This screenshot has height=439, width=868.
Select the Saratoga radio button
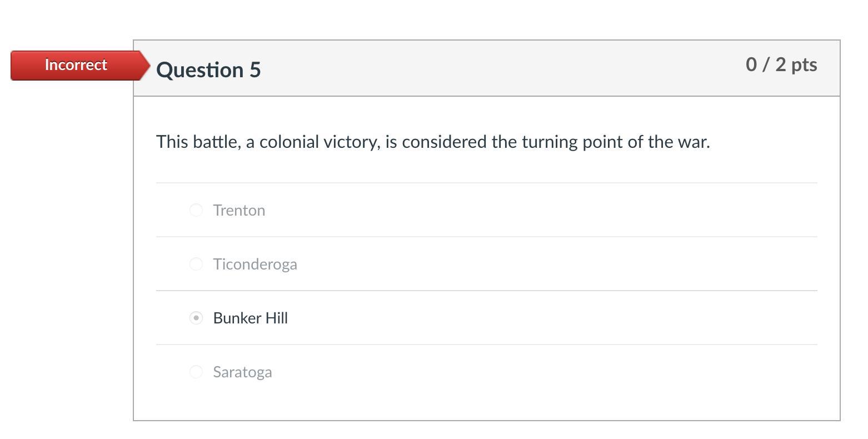pos(196,372)
